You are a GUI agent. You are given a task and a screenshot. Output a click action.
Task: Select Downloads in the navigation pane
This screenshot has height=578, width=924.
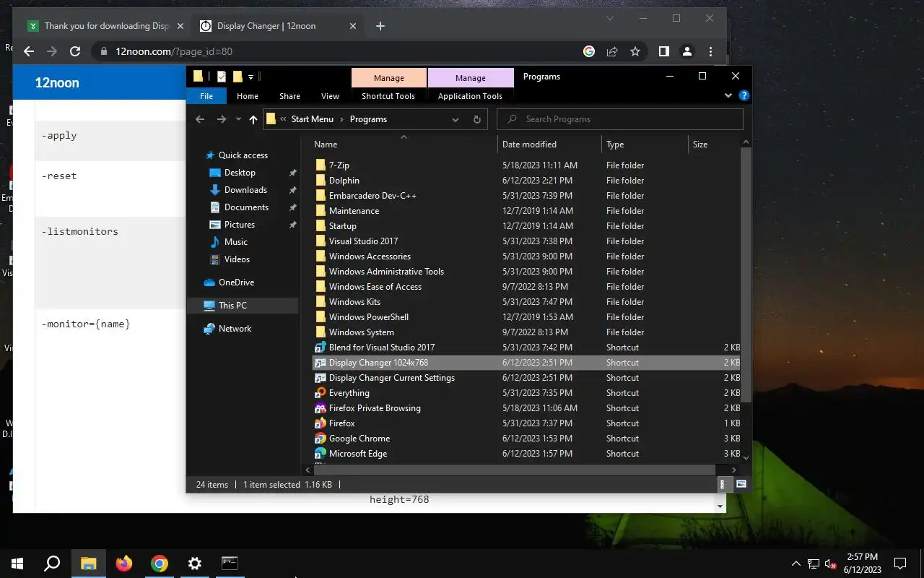[245, 190]
